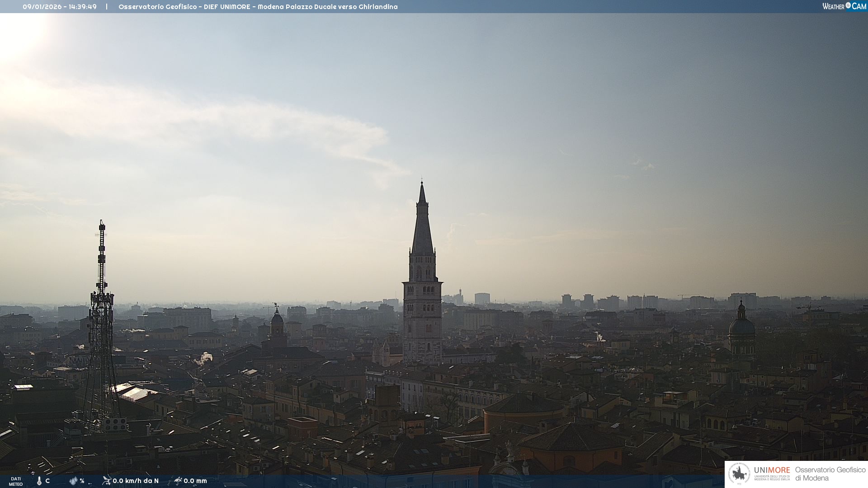Click Osservatorio Geofisico di Modena footer text
Screen dimensions: 868x488
pos(830,474)
